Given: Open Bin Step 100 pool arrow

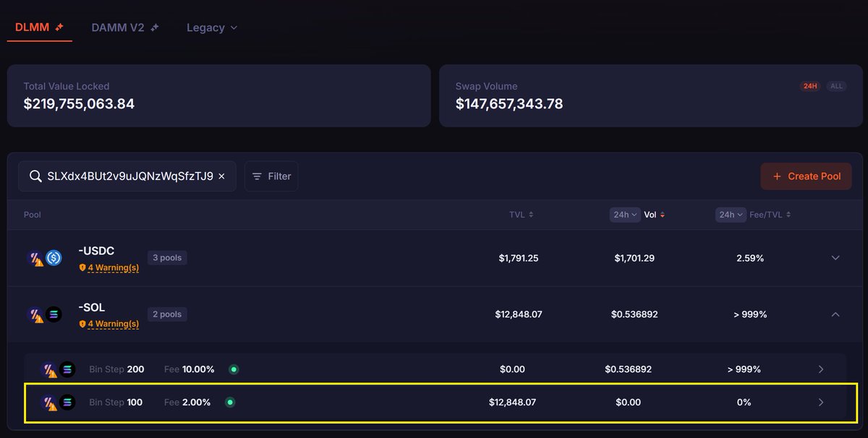Looking at the screenshot, I should tap(821, 403).
